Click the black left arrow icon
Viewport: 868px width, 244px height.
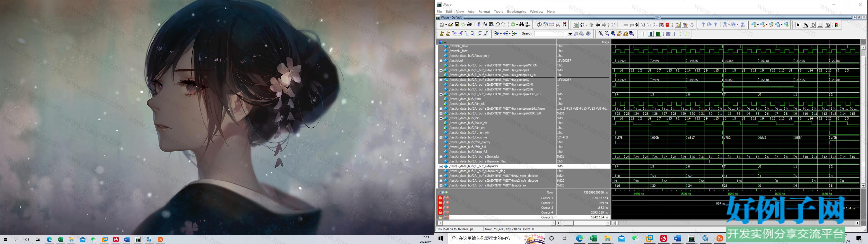click(598, 25)
